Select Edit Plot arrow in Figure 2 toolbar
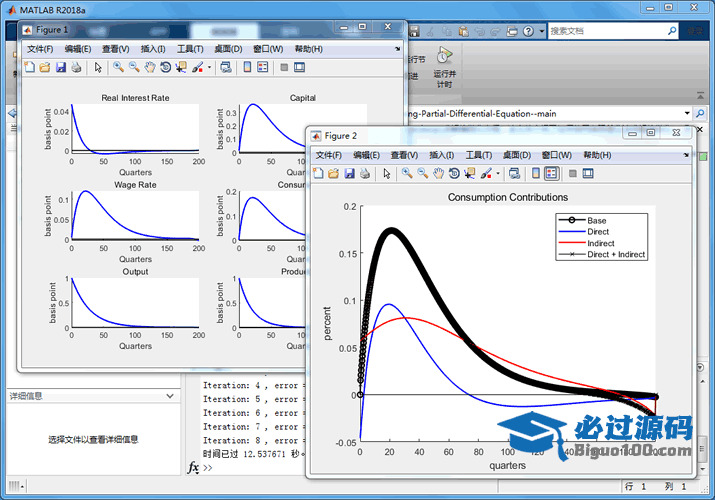The image size is (715, 500). (x=387, y=173)
